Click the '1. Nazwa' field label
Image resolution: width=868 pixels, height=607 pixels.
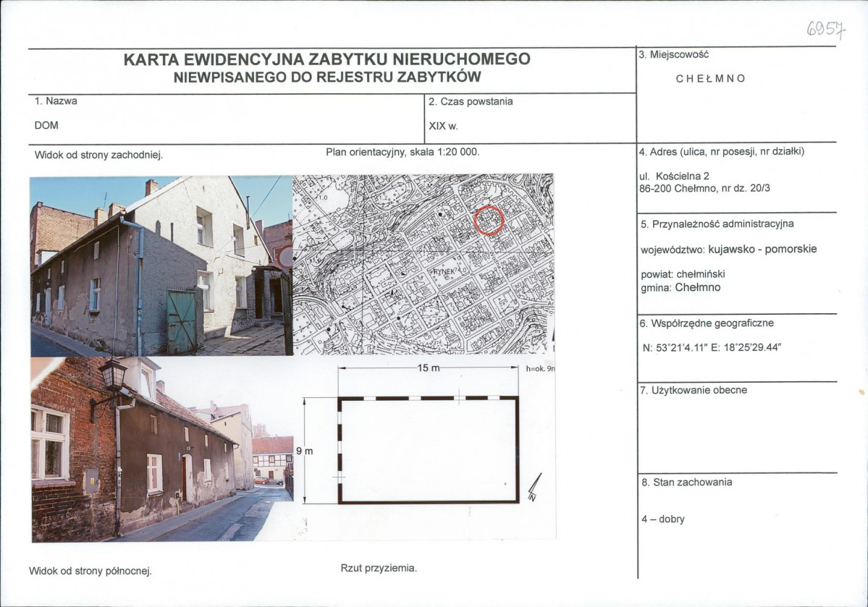tap(56, 101)
